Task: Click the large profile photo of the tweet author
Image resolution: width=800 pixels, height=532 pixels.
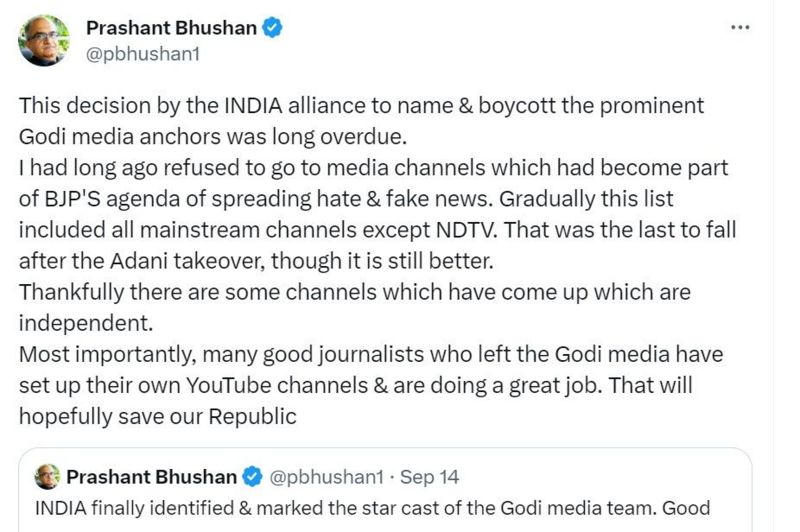Action: tap(44, 40)
